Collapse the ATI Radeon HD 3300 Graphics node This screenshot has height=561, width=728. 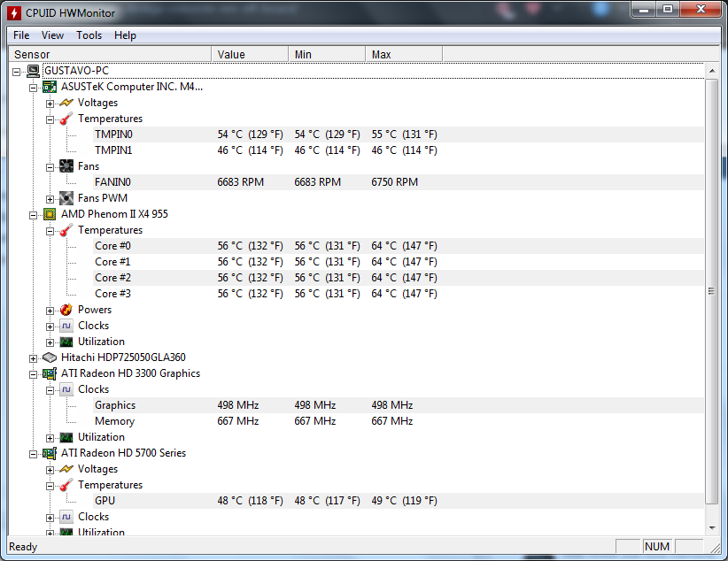point(34,374)
